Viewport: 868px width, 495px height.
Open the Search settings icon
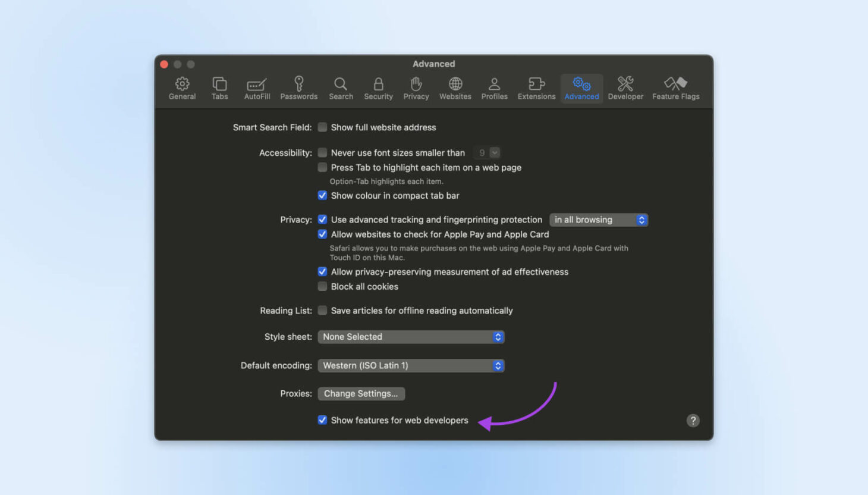340,87
